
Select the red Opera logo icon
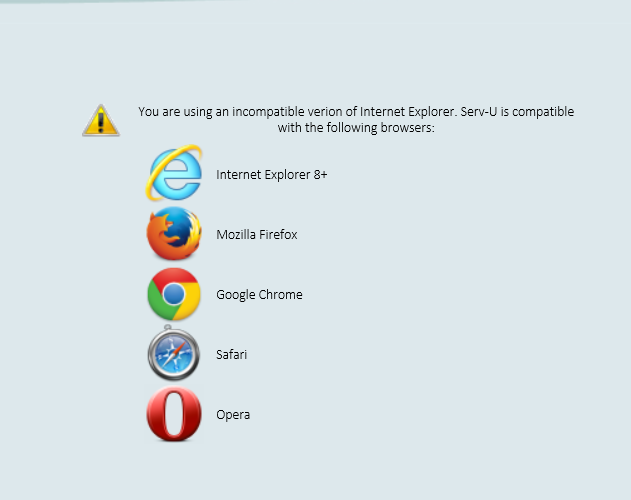(x=174, y=414)
